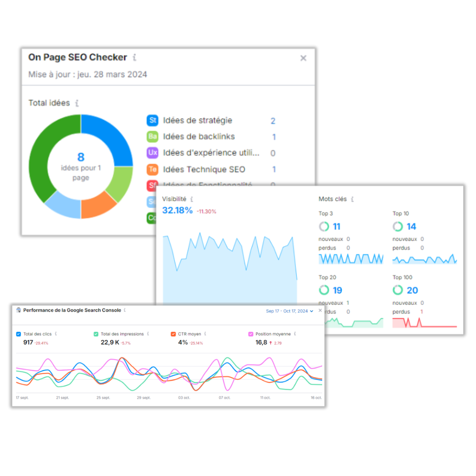Viewport: 476px width, 476px height.
Task: Click the info icon next to Mots clés
Action: [x=352, y=199]
